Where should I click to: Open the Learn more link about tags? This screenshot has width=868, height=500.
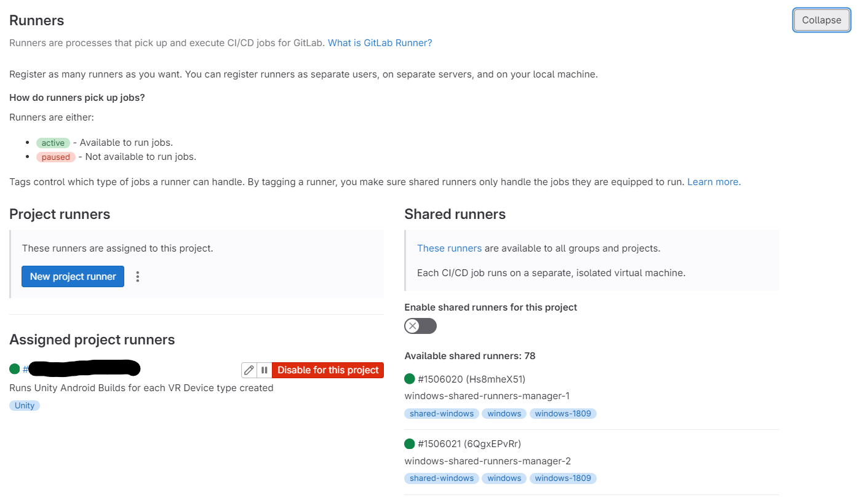point(714,182)
